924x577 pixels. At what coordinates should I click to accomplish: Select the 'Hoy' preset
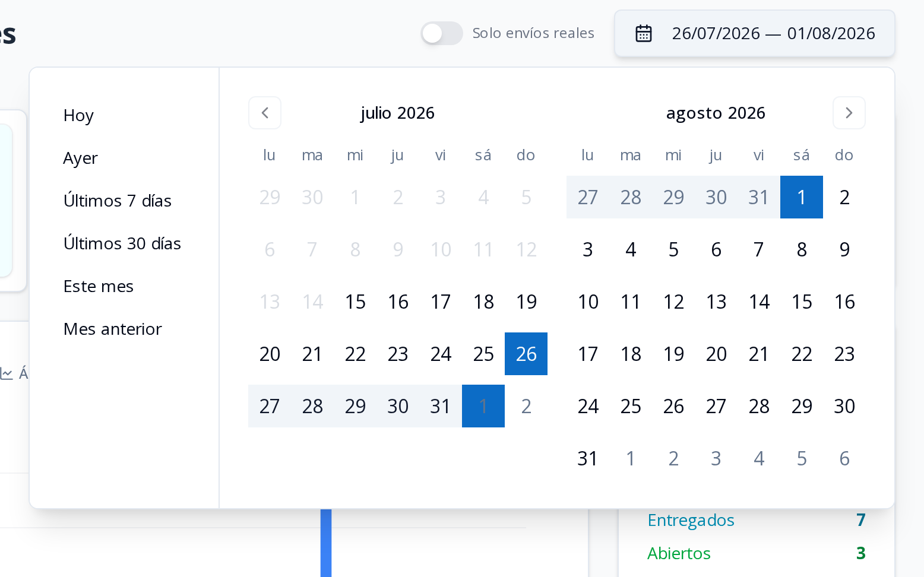(x=79, y=115)
